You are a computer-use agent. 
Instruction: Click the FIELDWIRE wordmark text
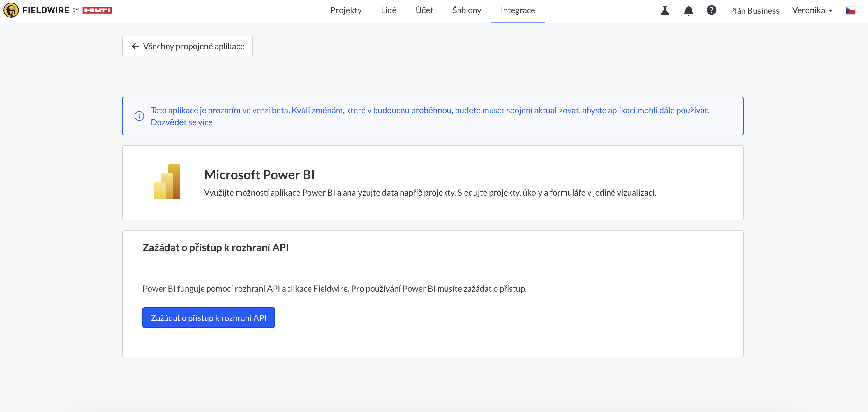46,10
